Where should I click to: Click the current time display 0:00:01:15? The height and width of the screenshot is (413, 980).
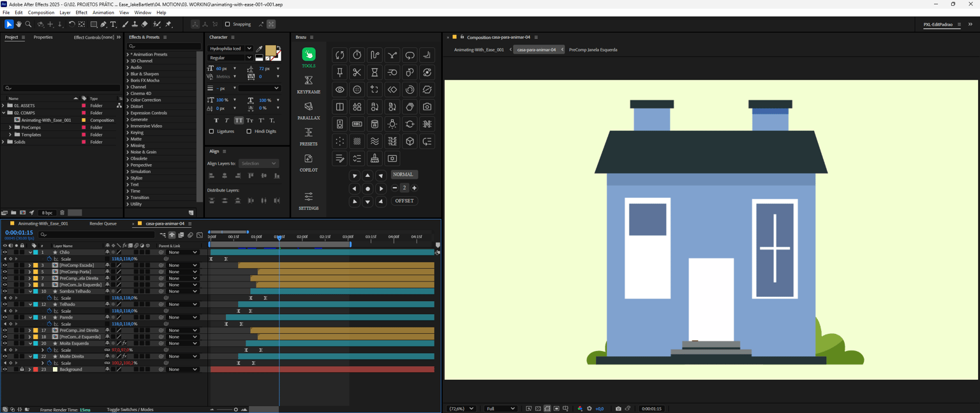(x=19, y=233)
